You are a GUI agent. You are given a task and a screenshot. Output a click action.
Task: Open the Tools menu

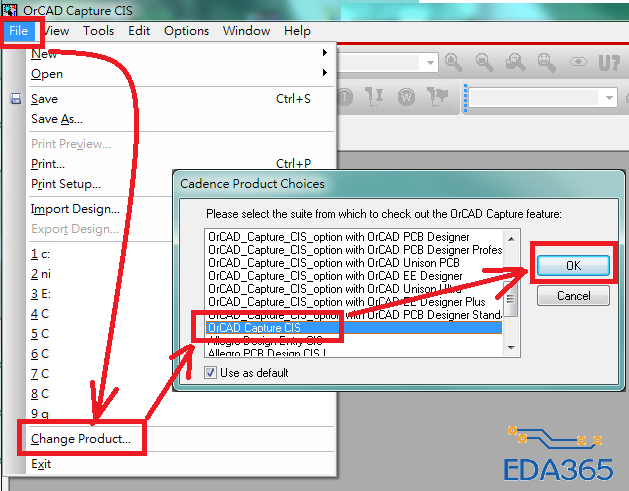[x=99, y=31]
